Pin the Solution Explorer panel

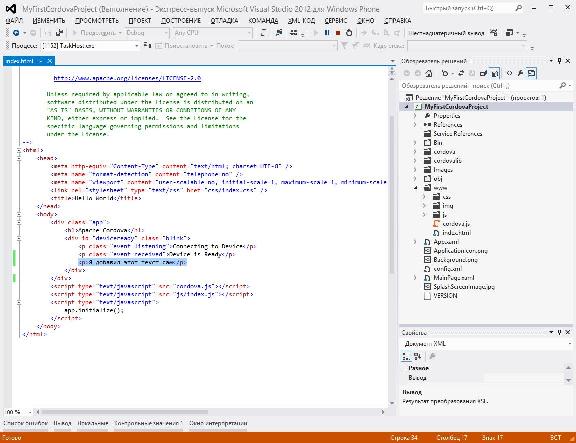point(559,61)
